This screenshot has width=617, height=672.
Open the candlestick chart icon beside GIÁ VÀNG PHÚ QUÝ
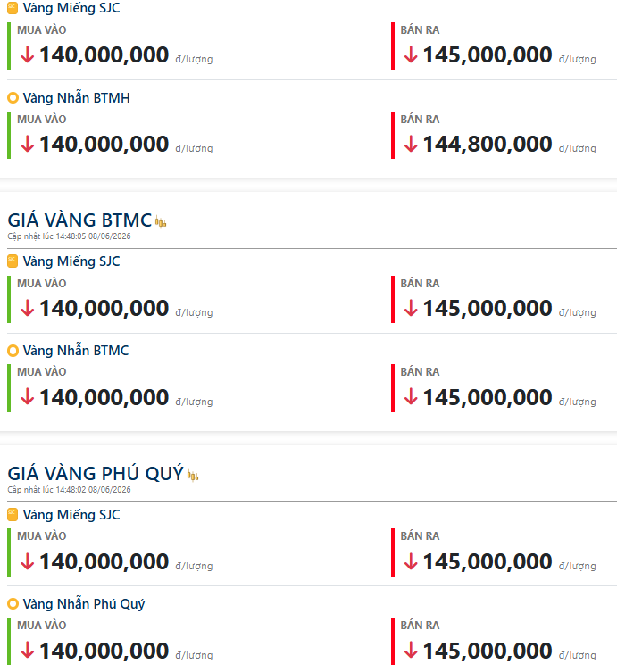193,476
